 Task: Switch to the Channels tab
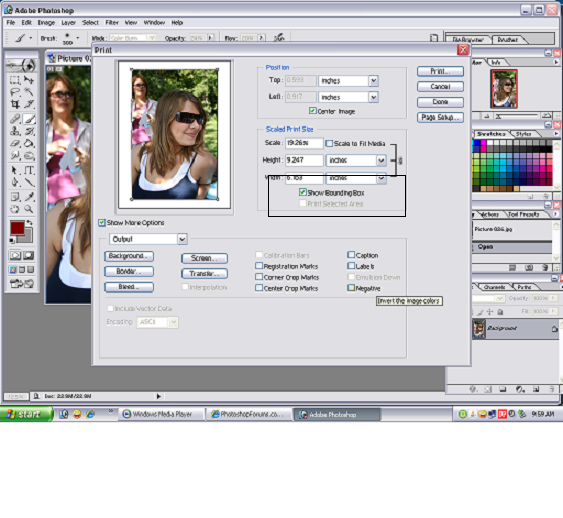pos(494,287)
